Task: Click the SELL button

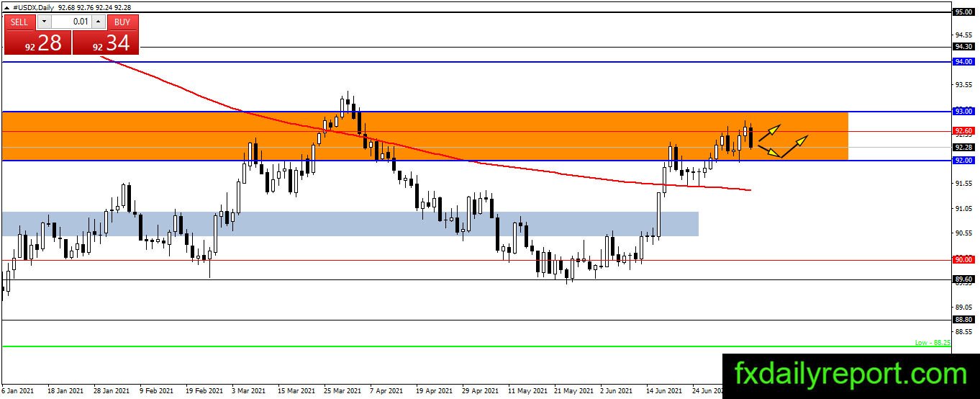Action: click(x=19, y=22)
